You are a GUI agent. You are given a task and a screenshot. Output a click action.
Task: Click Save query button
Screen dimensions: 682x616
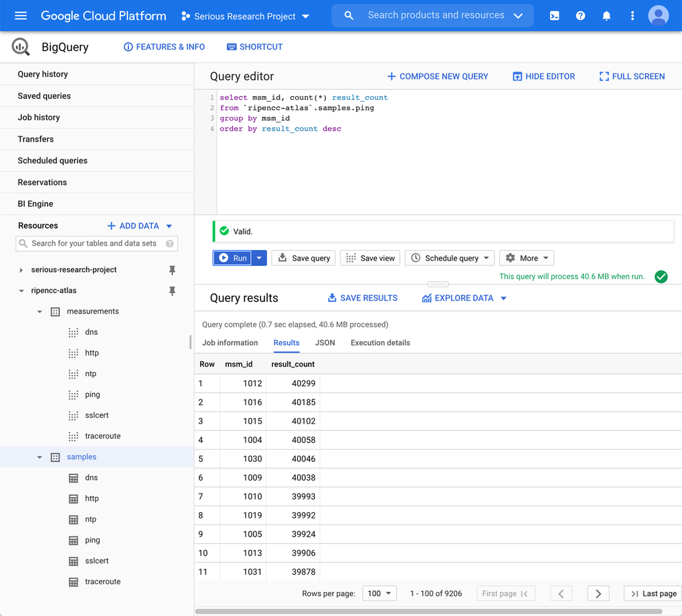tap(304, 258)
